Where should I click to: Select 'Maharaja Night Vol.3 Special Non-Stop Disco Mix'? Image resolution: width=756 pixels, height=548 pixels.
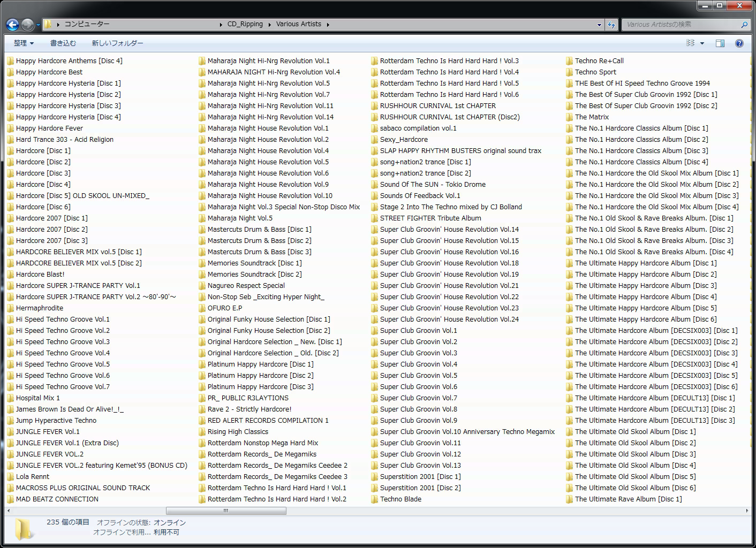point(284,207)
